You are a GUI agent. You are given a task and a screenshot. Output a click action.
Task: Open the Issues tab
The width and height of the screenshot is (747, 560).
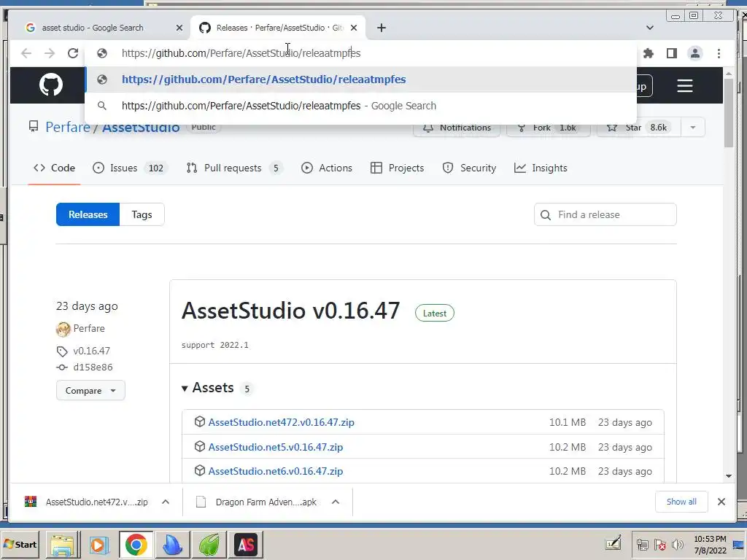click(x=130, y=168)
